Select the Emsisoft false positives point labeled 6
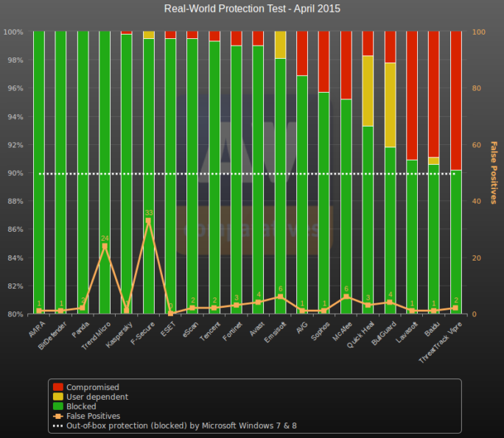 tap(280, 297)
